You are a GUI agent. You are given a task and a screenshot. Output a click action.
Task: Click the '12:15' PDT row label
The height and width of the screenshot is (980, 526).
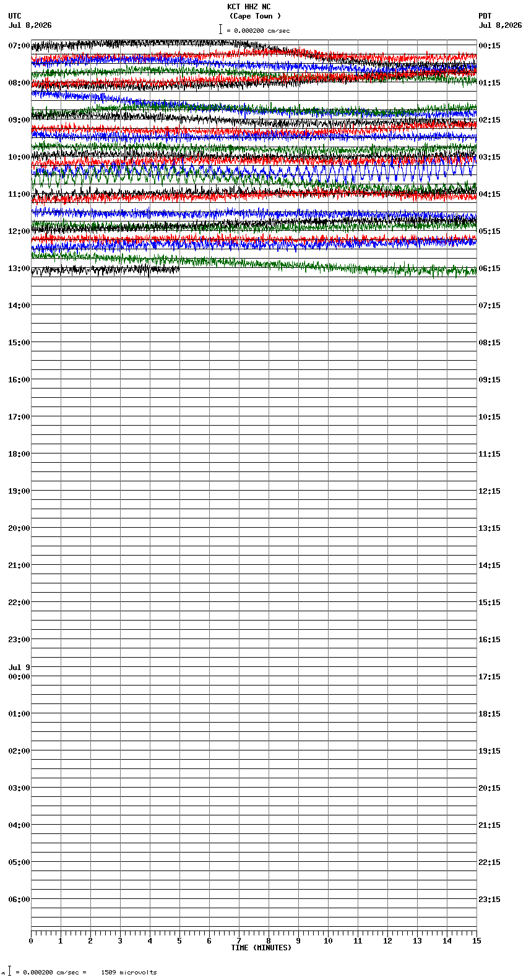pos(489,491)
